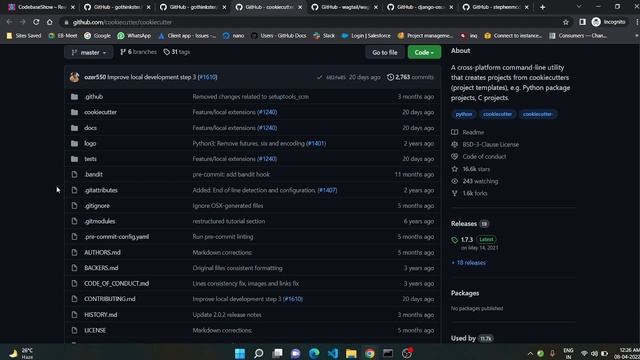Image resolution: width=640 pixels, height=360 pixels.
Task: Click the forks icon in About
Action: pyautogui.click(x=455, y=193)
